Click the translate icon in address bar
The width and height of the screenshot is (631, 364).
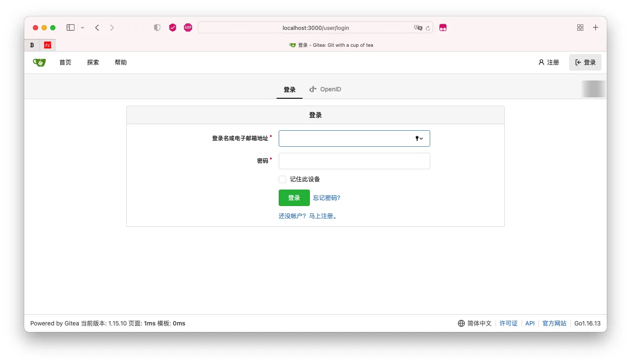coord(418,28)
